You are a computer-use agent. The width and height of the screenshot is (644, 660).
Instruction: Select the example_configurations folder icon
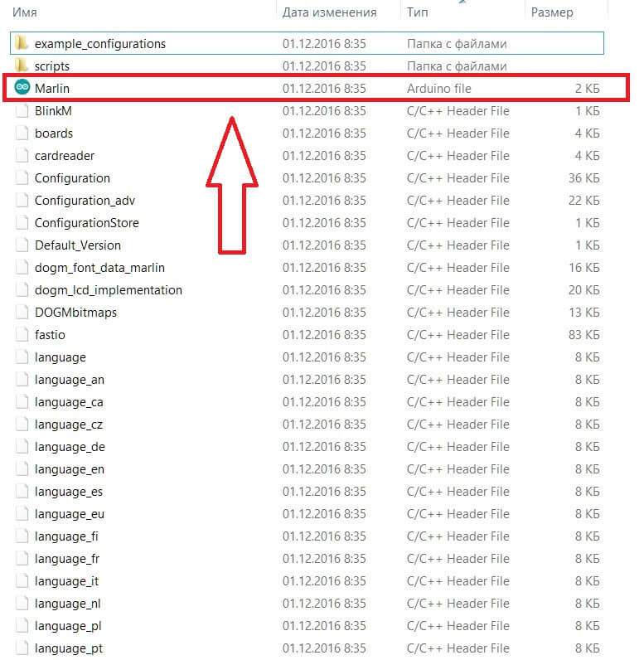click(22, 43)
